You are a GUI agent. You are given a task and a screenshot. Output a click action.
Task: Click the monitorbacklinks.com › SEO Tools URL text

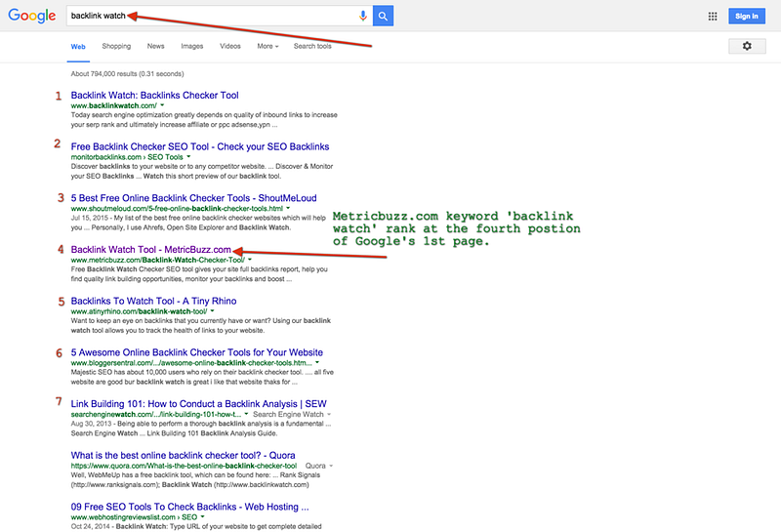point(127,157)
